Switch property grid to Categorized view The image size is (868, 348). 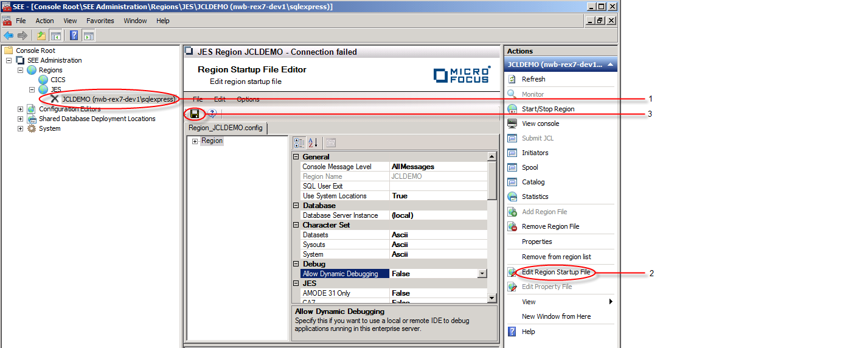[299, 143]
